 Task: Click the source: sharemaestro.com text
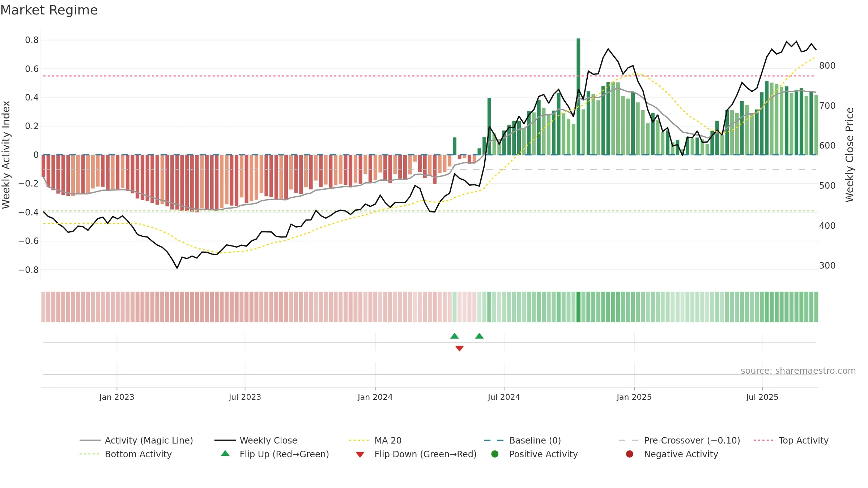pyautogui.click(x=798, y=371)
